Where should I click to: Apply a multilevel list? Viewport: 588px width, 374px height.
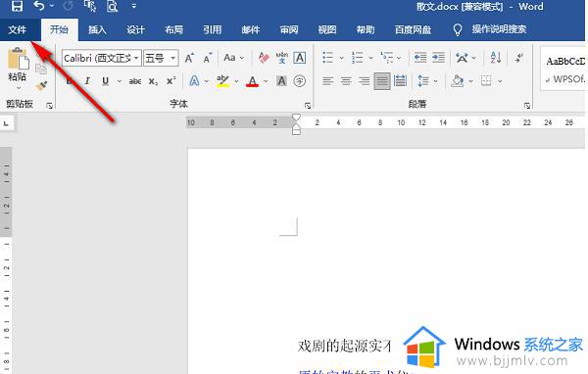387,58
